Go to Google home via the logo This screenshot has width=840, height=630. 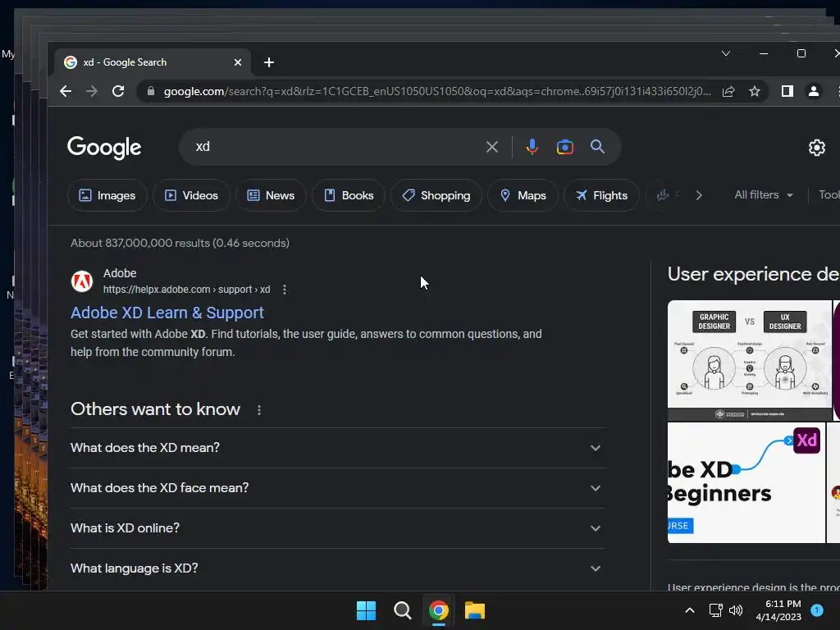pyautogui.click(x=104, y=148)
